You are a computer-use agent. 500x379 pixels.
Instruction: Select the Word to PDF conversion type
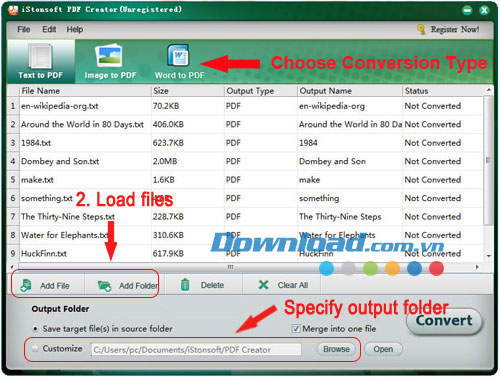pos(179,62)
